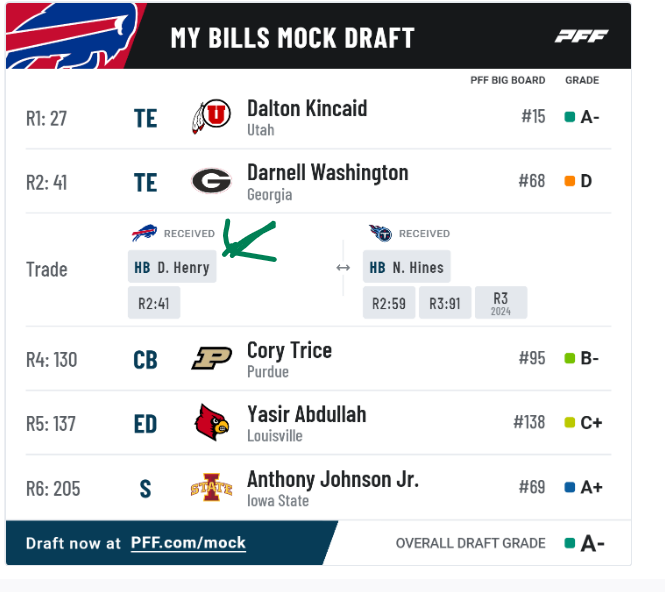Click the Utah Utes team logo
665x592 pixels.
coord(211,116)
